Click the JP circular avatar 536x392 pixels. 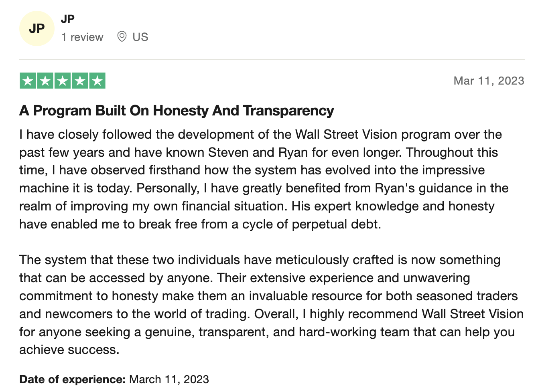coord(37,28)
